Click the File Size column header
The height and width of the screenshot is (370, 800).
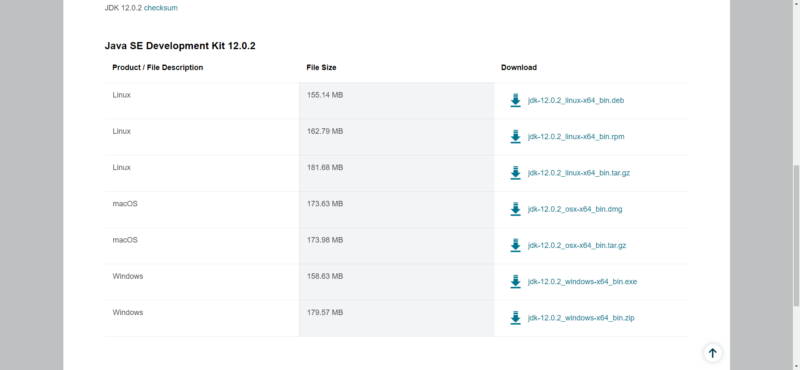coord(321,67)
